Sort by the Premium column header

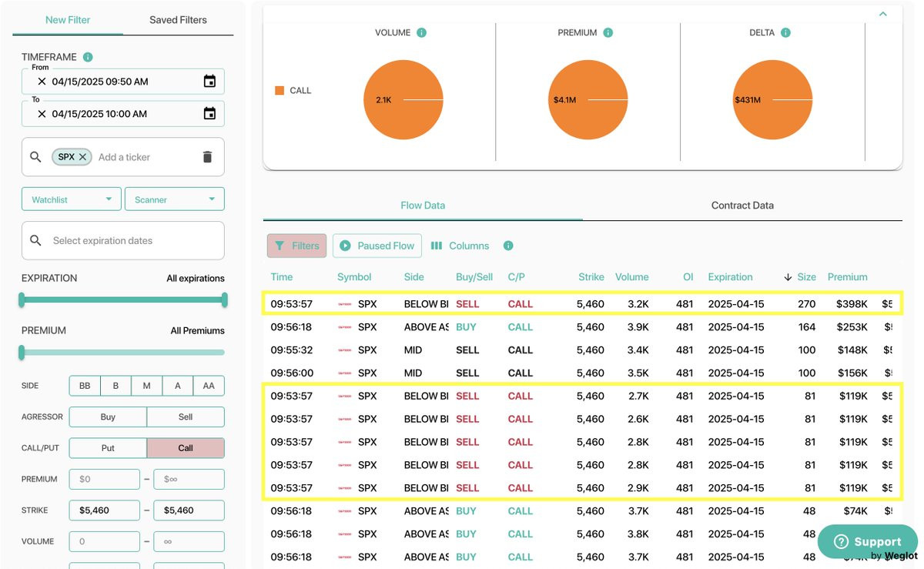tap(848, 277)
